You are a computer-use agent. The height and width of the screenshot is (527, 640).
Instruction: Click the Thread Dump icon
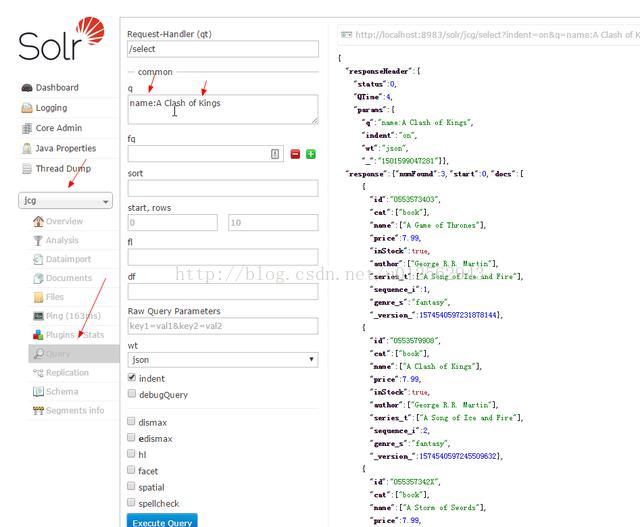click(27, 169)
